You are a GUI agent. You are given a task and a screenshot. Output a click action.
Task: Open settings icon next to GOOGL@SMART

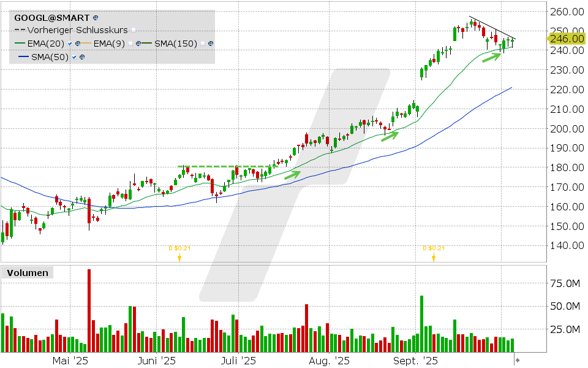(96, 18)
